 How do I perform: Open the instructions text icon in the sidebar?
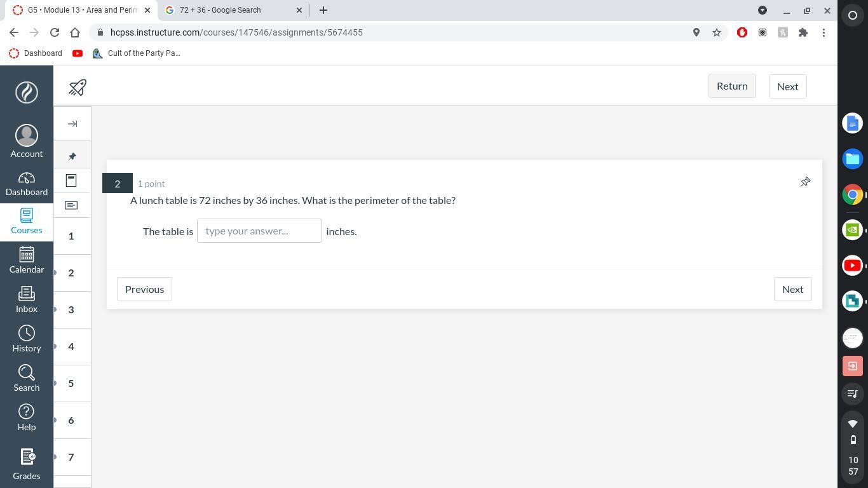pyautogui.click(x=71, y=205)
